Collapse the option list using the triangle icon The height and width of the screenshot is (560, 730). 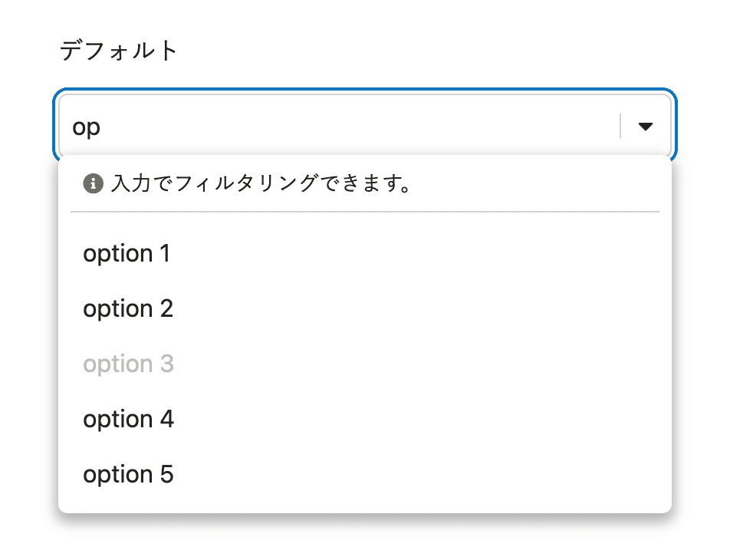(646, 127)
